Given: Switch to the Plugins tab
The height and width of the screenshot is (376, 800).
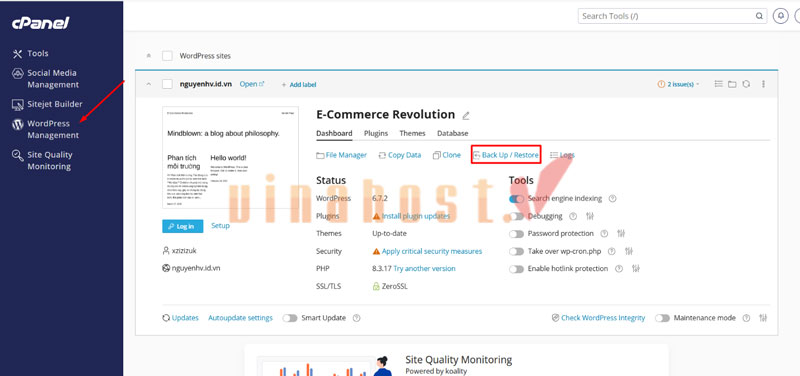Looking at the screenshot, I should coord(376,133).
